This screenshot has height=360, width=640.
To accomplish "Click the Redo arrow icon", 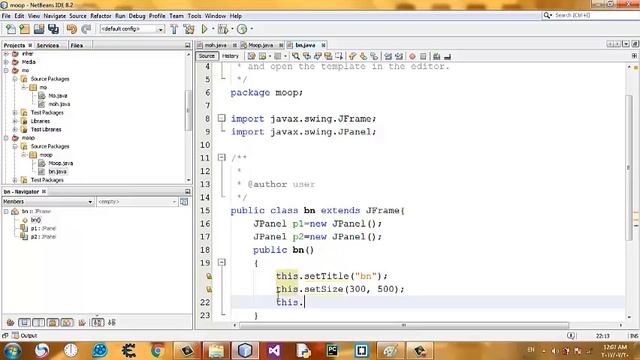I will pyautogui.click(x=86, y=29).
